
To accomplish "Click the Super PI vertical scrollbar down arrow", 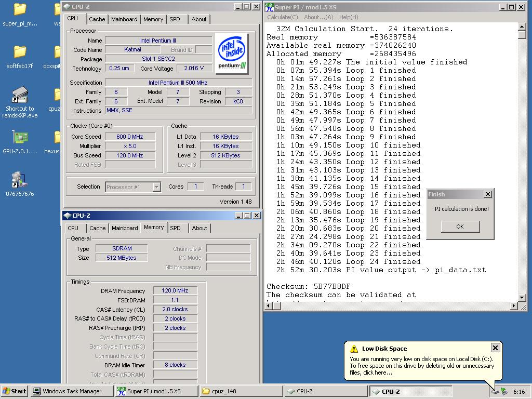I will (522, 297).
